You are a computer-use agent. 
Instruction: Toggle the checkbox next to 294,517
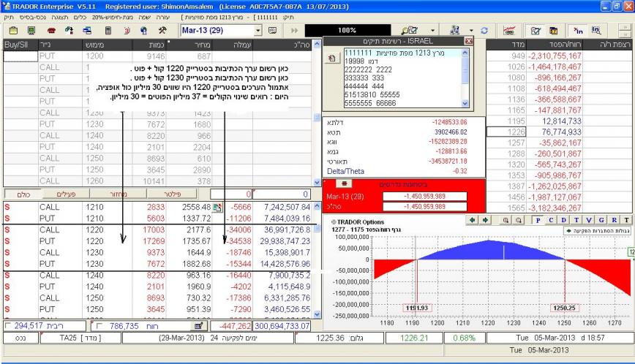7,325
